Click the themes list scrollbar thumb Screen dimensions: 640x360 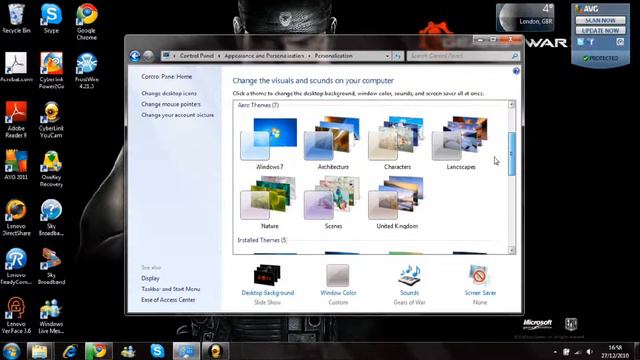[x=511, y=154]
